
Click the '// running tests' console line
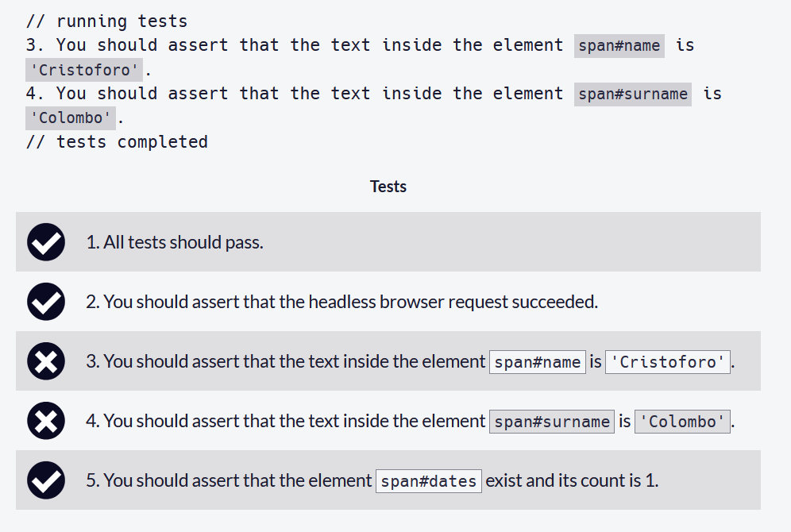tap(106, 21)
